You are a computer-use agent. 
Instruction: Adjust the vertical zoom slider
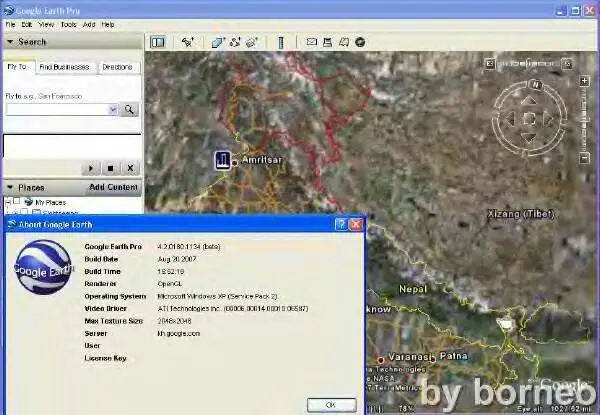(x=584, y=119)
